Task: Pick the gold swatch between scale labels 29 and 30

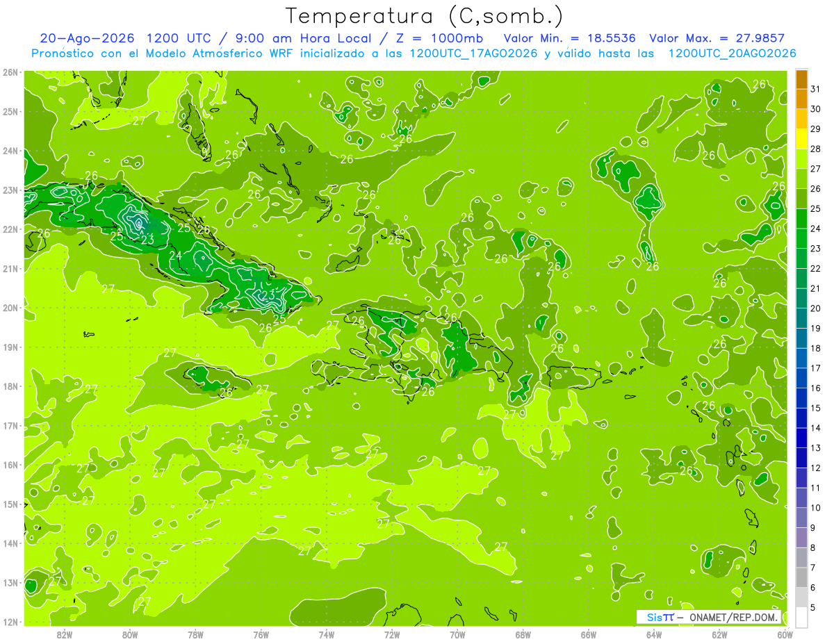Action: (x=801, y=119)
